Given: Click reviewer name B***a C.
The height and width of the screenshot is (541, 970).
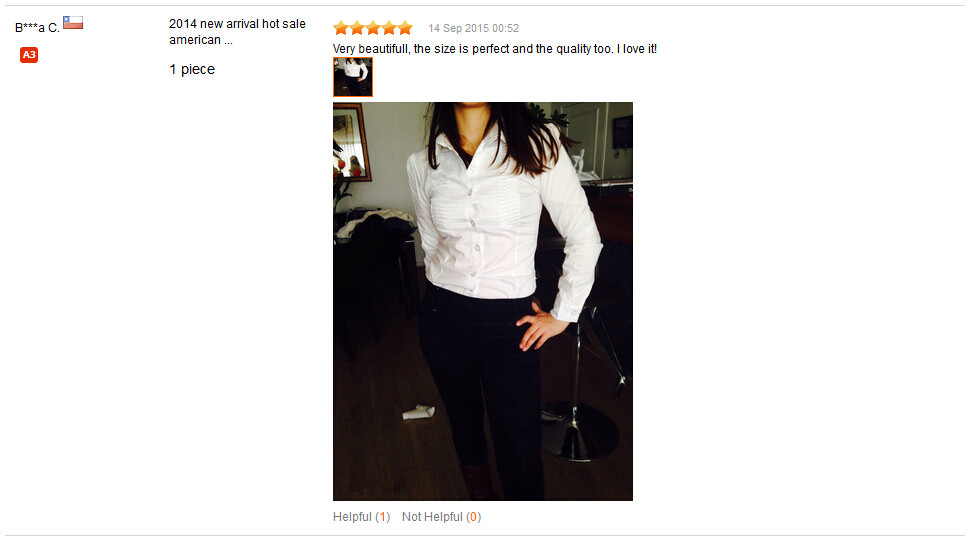Looking at the screenshot, I should pos(37,27).
